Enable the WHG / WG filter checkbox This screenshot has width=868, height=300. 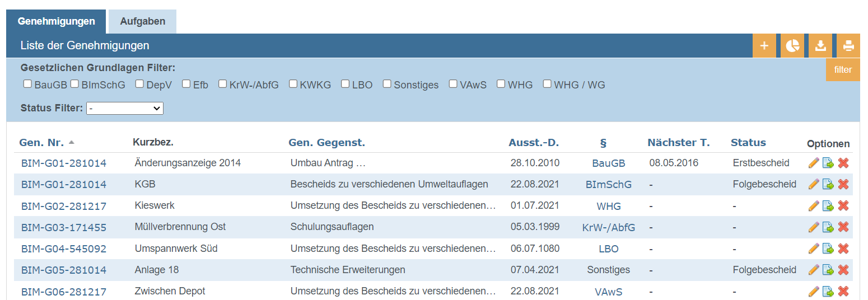coord(547,84)
